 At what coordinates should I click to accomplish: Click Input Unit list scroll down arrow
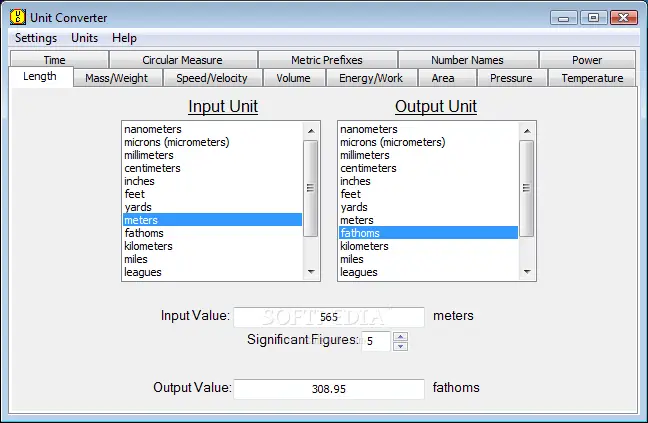pyautogui.click(x=311, y=272)
